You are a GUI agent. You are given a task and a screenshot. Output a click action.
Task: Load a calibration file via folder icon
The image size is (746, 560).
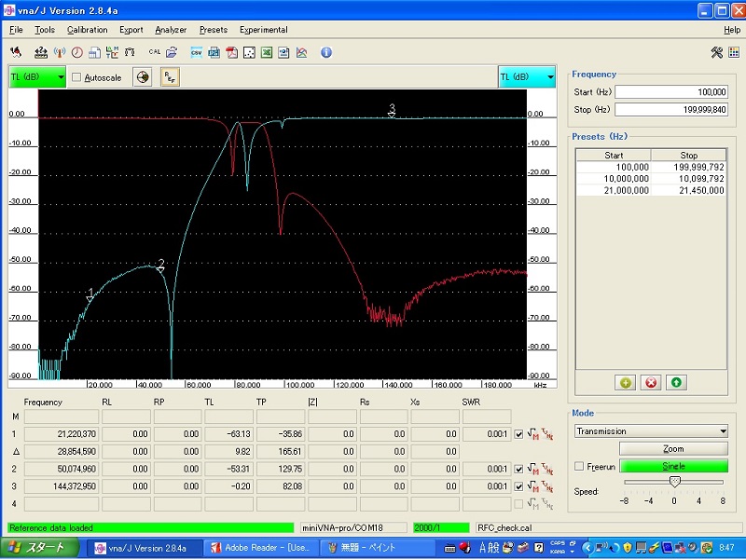[172, 52]
